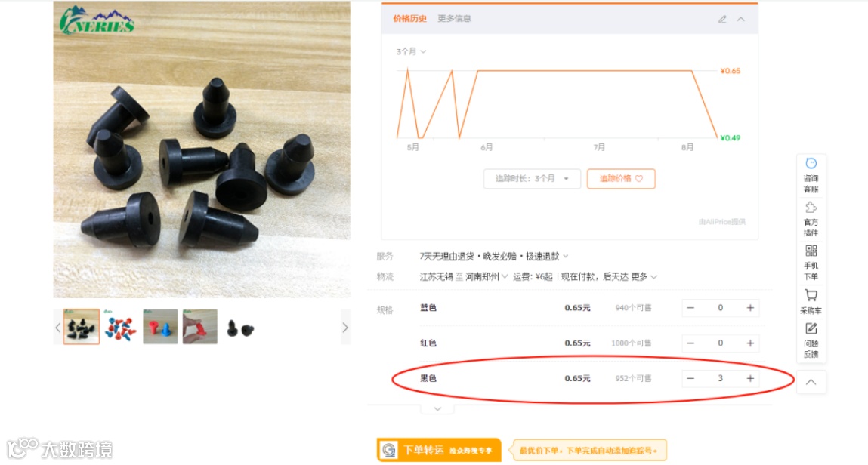Expand more specifications chevron below 黑色 row
This screenshot has width=868, height=465.
437,409
